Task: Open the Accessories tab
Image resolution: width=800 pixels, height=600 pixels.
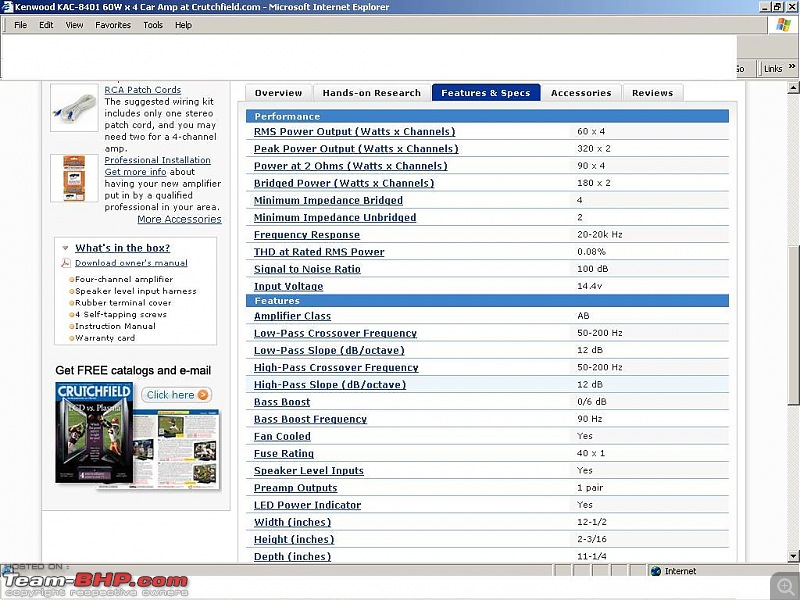Action: pos(581,93)
